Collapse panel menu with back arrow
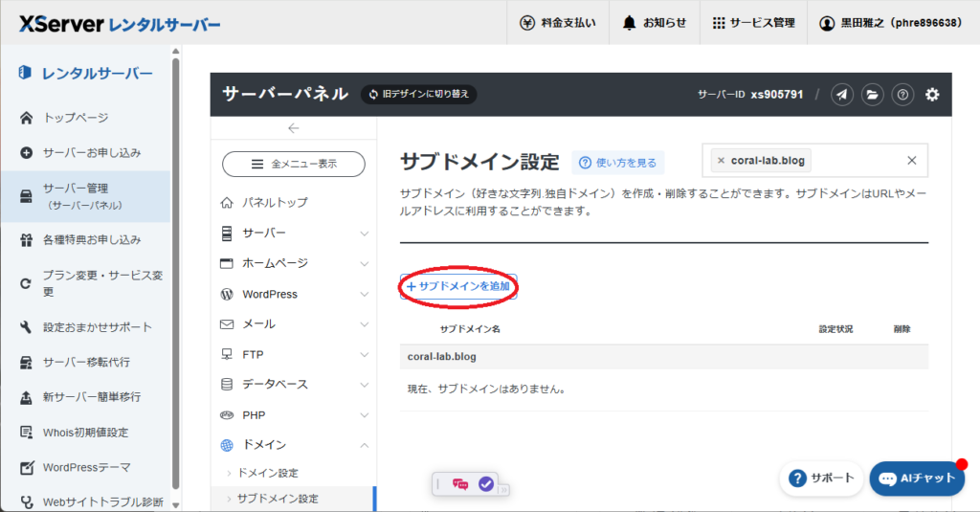 pos(293,128)
